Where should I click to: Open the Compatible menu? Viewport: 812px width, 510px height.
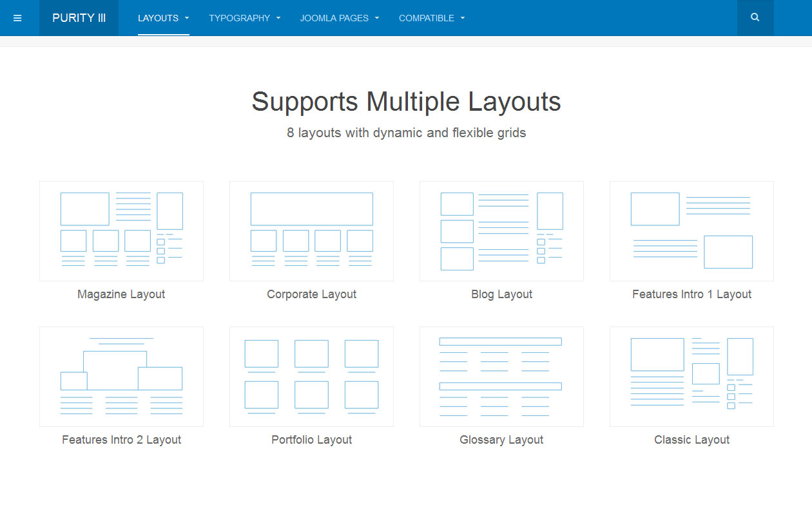pos(431,18)
